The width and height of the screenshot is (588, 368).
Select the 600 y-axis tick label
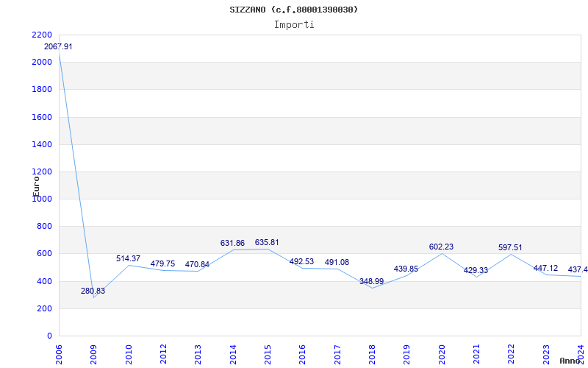tap(44, 254)
